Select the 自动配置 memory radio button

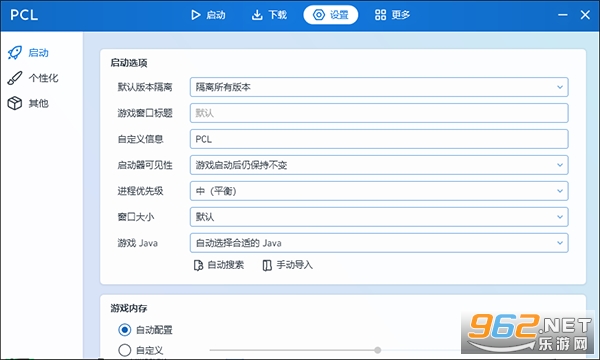click(x=125, y=330)
